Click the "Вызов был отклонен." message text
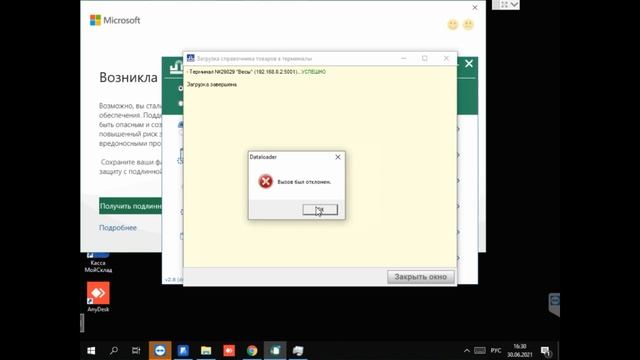The width and height of the screenshot is (640, 360). (304, 182)
